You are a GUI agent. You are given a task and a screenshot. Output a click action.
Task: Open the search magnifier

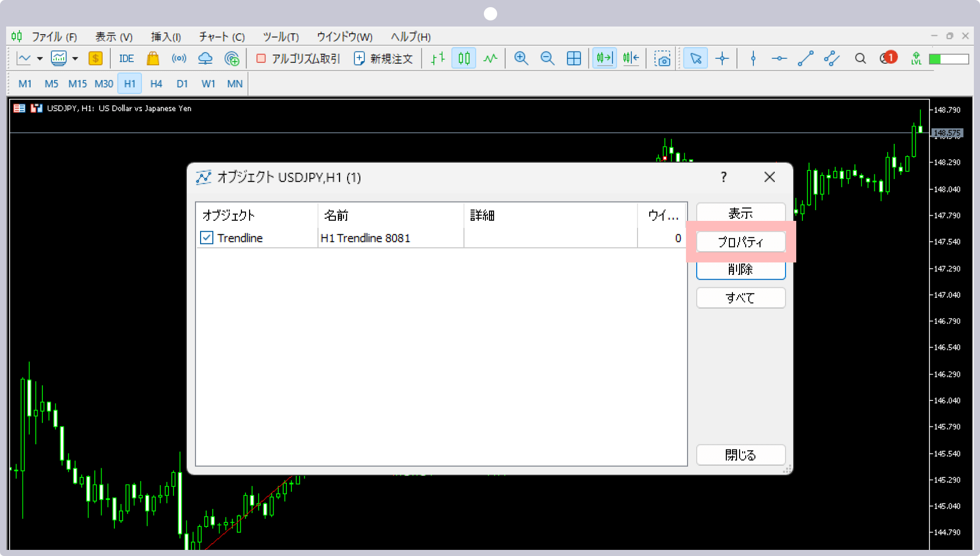[x=861, y=59]
